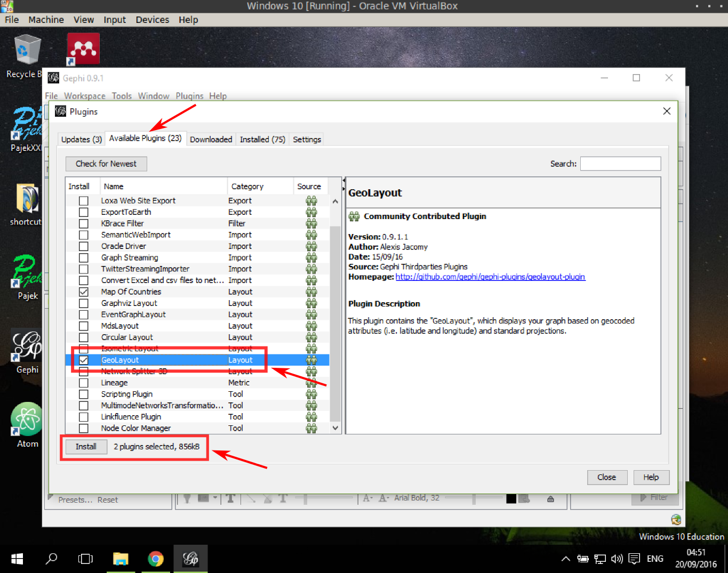The height and width of the screenshot is (573, 728).
Task: Open the VirtualBox Machine menu
Action: (x=46, y=20)
